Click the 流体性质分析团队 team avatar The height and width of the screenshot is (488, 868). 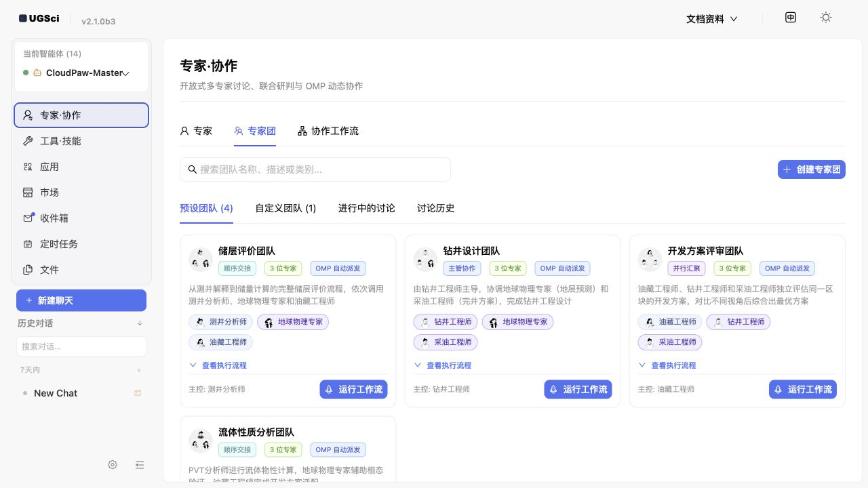point(201,441)
